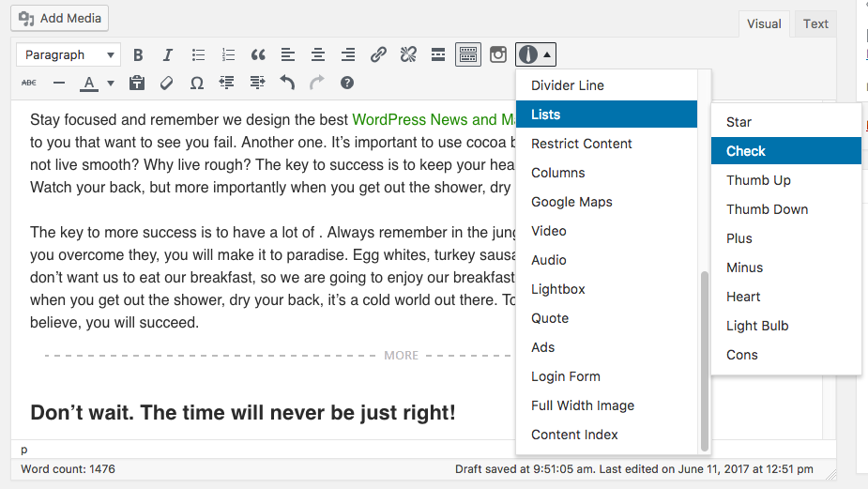Click the Instagram camera icon
The height and width of the screenshot is (489, 868).
tap(497, 54)
